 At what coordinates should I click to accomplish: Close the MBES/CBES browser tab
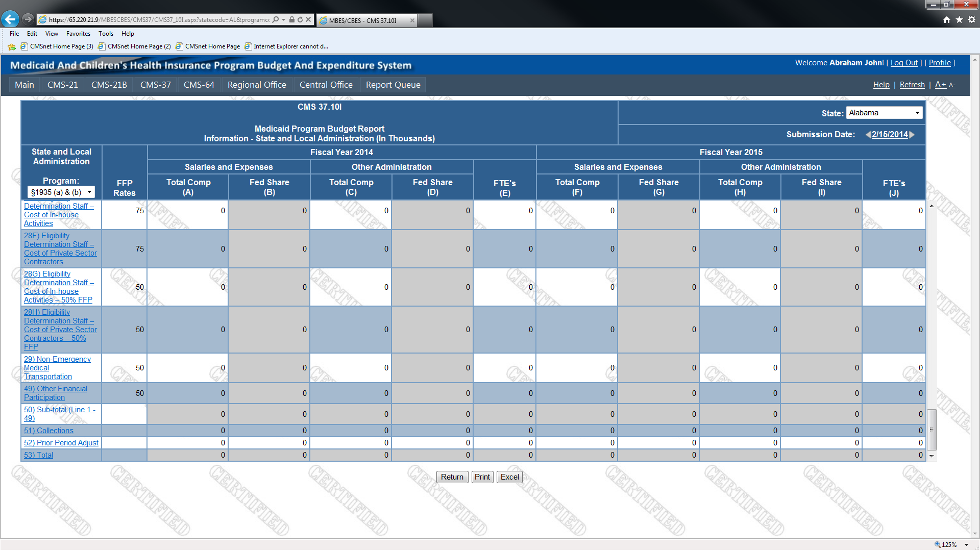coord(412,20)
